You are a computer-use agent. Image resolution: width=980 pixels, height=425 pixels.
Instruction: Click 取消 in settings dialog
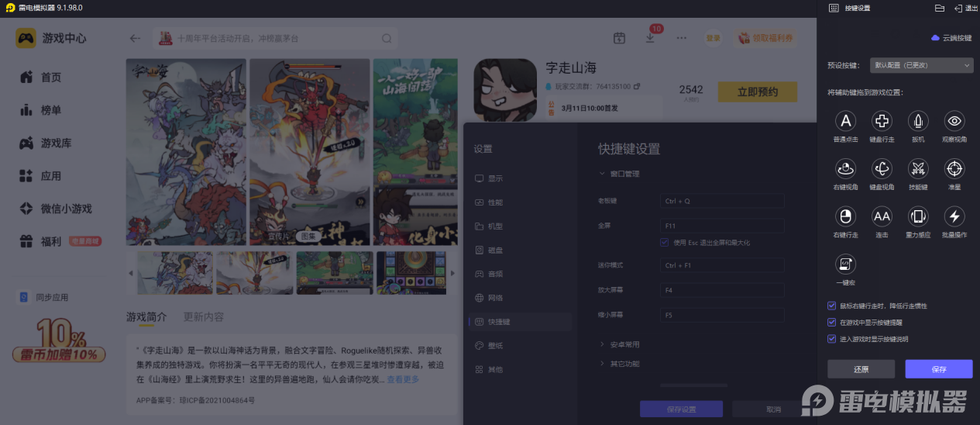pyautogui.click(x=773, y=409)
